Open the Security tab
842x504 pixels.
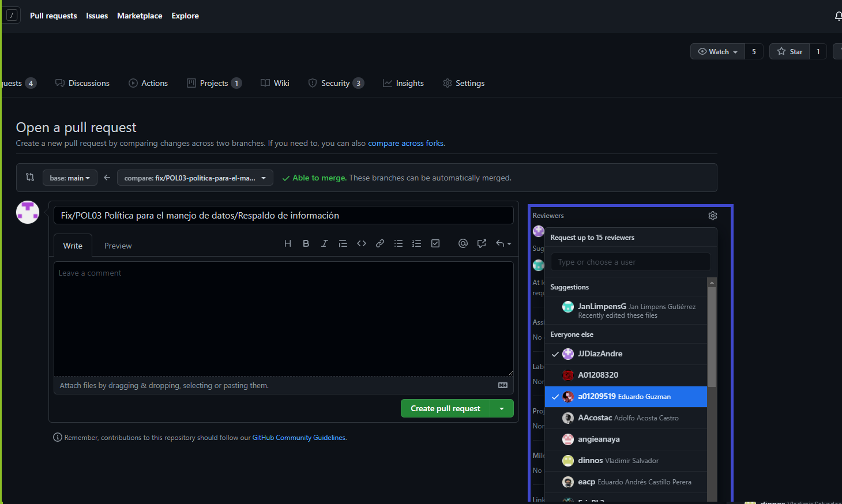click(x=336, y=83)
